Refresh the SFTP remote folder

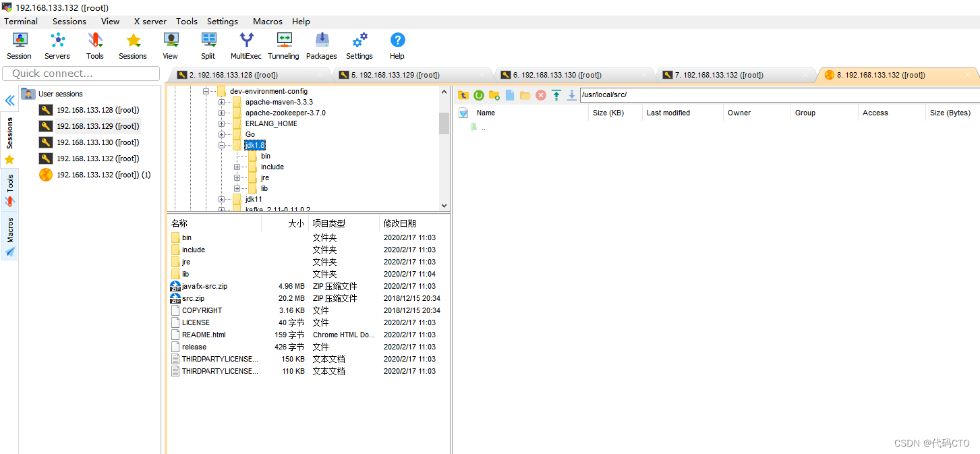click(479, 95)
